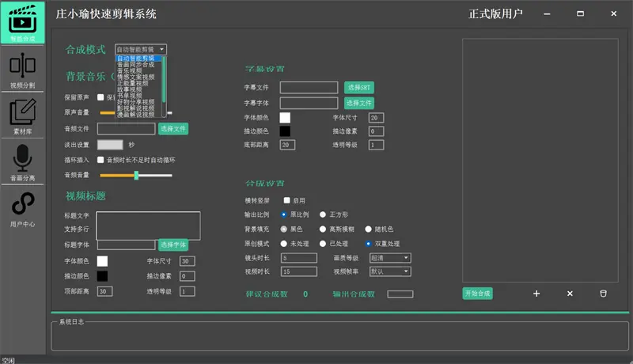The width and height of the screenshot is (633, 364).
Task: Choose 高斯模糊 background fill radio
Action: pyautogui.click(x=323, y=229)
